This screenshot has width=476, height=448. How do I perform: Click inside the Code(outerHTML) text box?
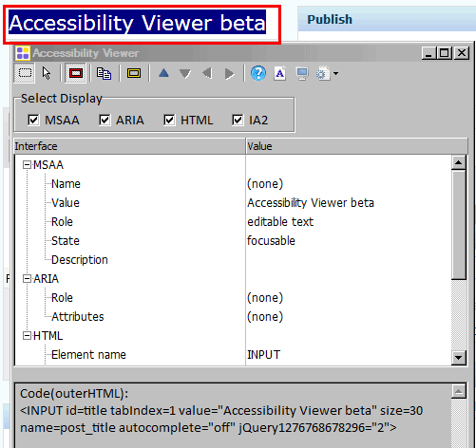click(x=233, y=416)
